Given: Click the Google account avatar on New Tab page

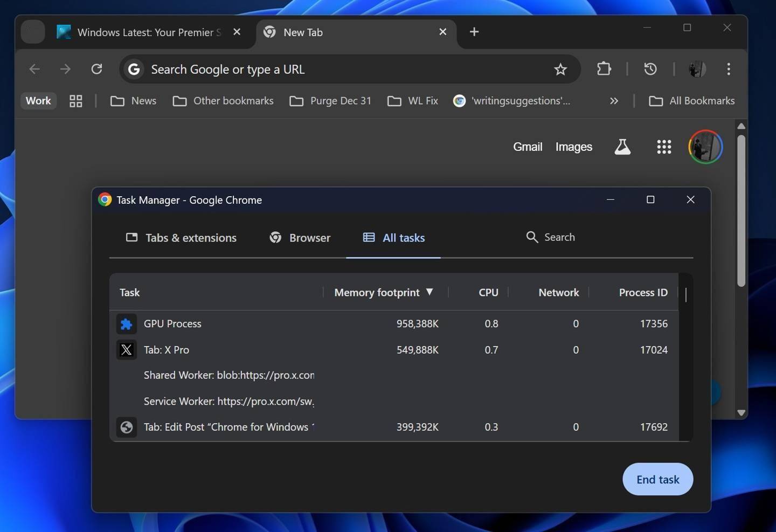Looking at the screenshot, I should coord(705,147).
